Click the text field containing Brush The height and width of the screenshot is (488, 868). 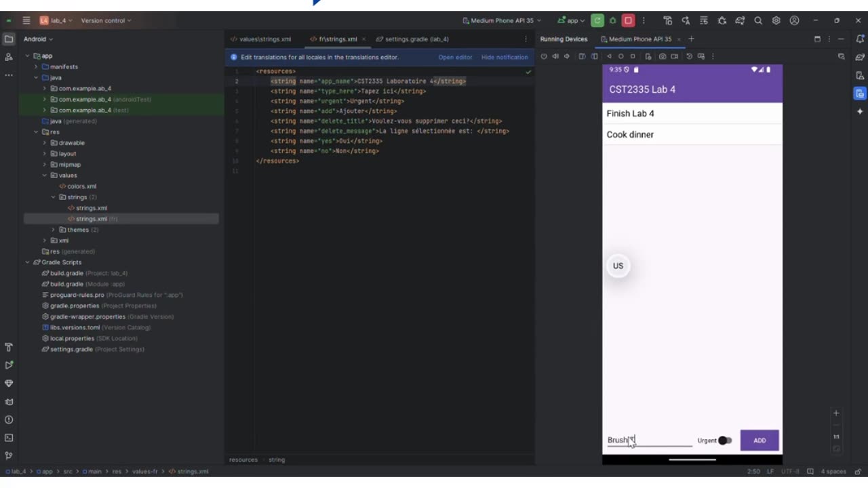[650, 441]
